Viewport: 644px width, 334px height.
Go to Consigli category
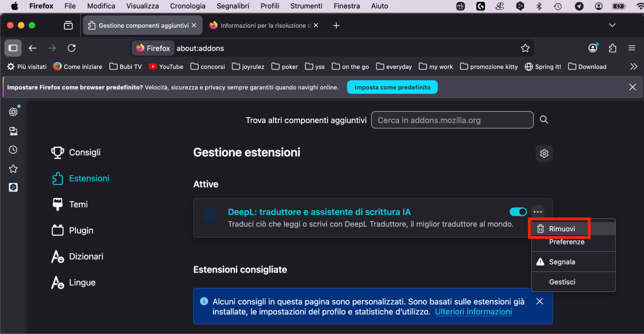pyautogui.click(x=76, y=152)
